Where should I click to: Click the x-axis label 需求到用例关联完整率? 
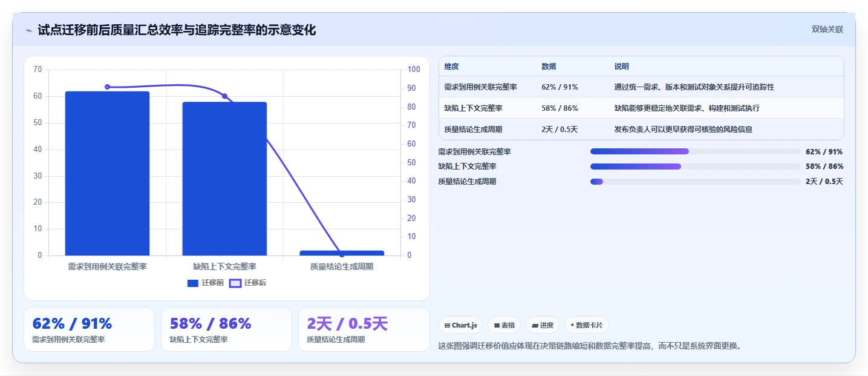pyautogui.click(x=108, y=266)
